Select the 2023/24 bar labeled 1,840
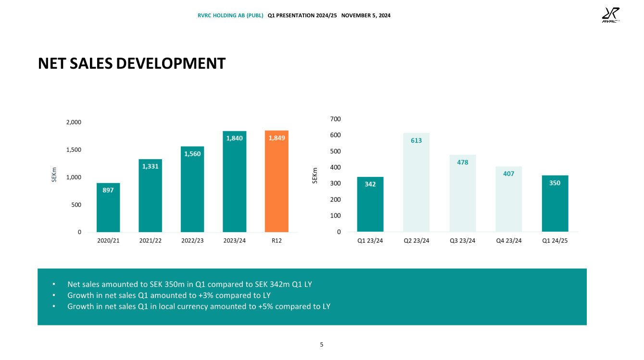Image resolution: width=644 pixels, height=360 pixels. (234, 183)
